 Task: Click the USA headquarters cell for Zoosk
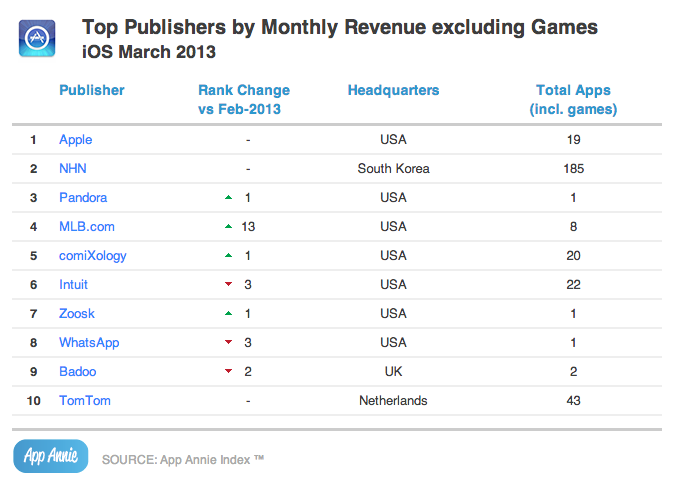pyautogui.click(x=393, y=313)
